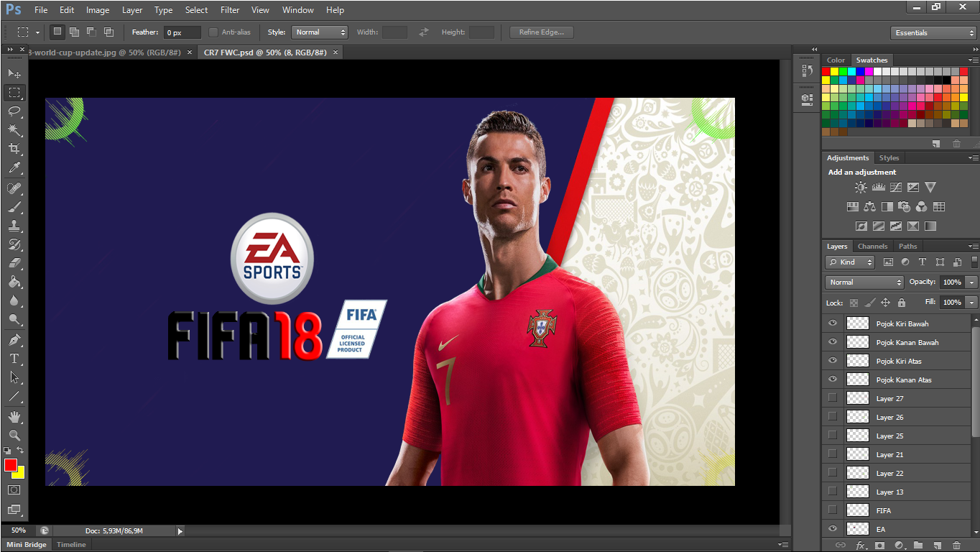
Task: Open the Swatches panel options menu
Action: [973, 60]
